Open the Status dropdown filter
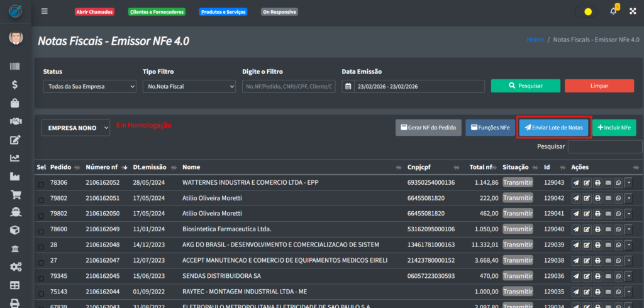This screenshot has width=644, height=308. click(x=89, y=86)
